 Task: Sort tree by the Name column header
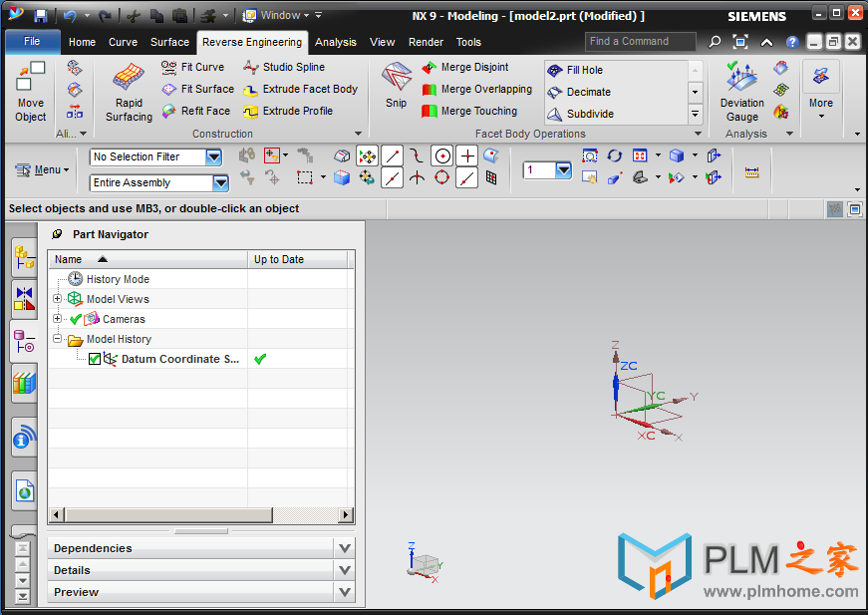pyautogui.click(x=147, y=259)
